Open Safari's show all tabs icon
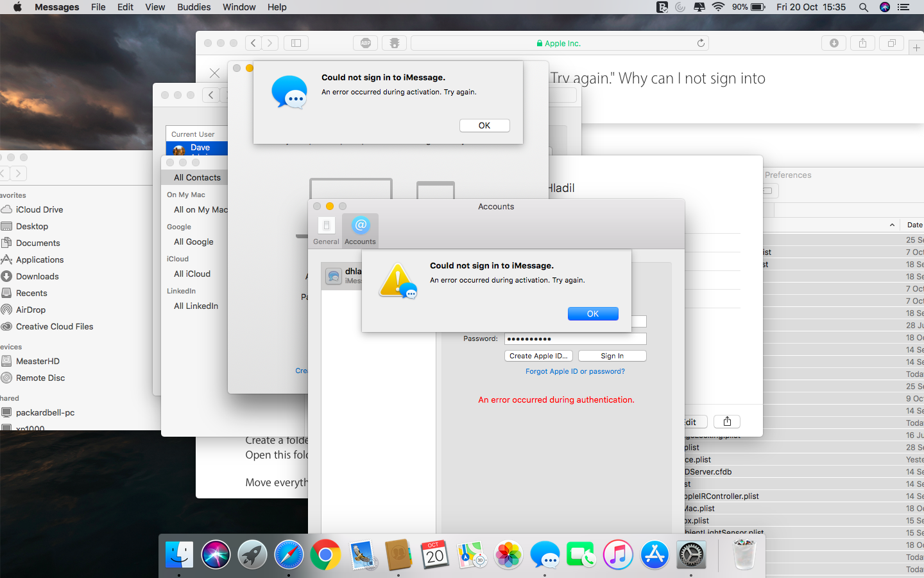The image size is (924, 578). coord(891,43)
